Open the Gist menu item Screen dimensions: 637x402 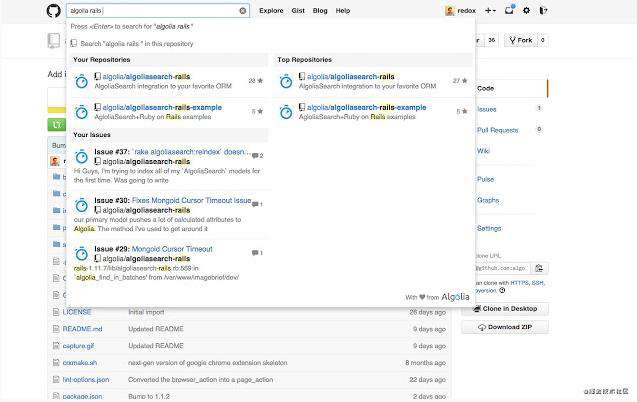pos(298,11)
